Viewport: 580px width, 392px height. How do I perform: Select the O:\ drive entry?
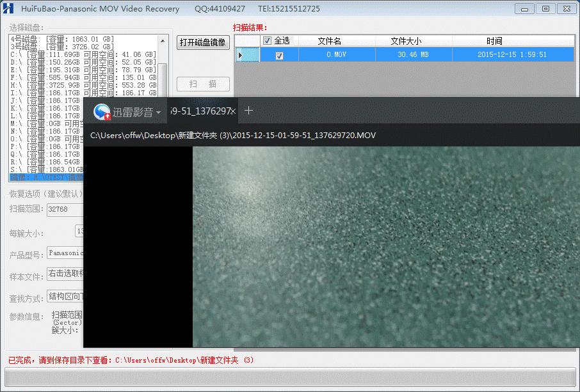(46, 139)
